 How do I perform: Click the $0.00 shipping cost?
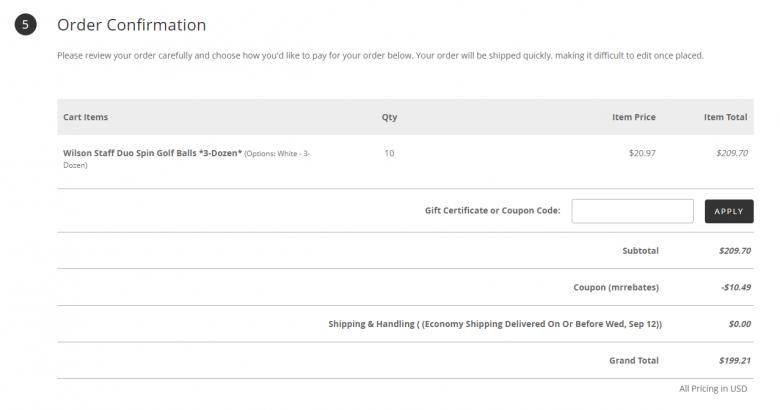click(739, 324)
